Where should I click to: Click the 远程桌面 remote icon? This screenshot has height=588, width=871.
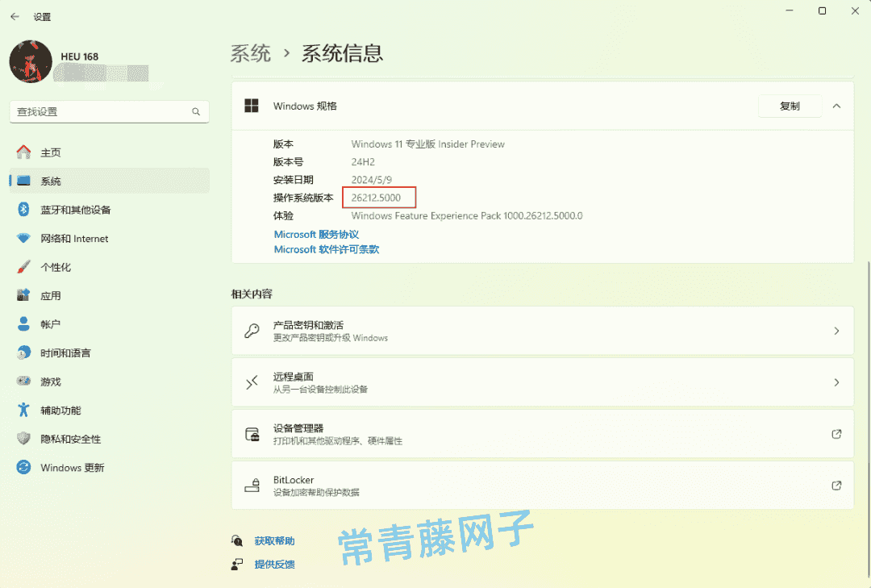point(252,382)
